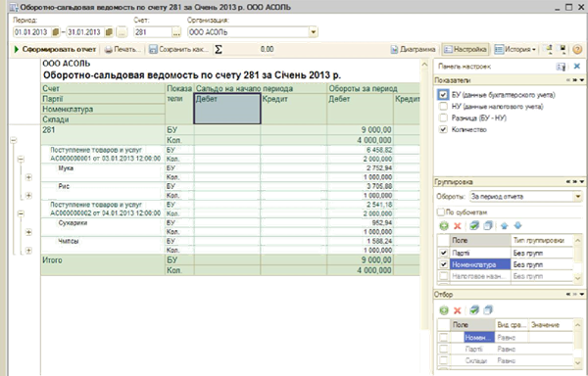Viewport: 588px width, 376px height.
Task: Click red delete icon in Отбор panel
Action: pyautogui.click(x=457, y=310)
